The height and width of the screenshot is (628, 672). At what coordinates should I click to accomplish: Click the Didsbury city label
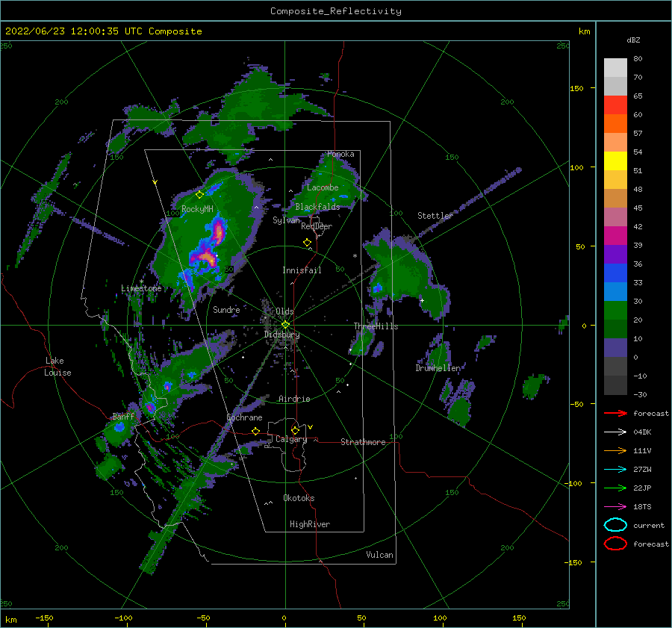coord(281,335)
